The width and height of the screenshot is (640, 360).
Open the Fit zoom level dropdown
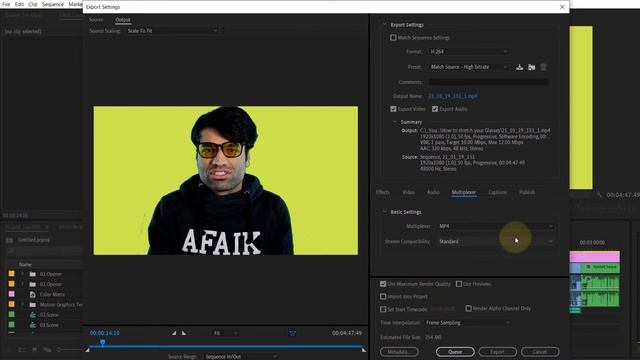click(225, 333)
